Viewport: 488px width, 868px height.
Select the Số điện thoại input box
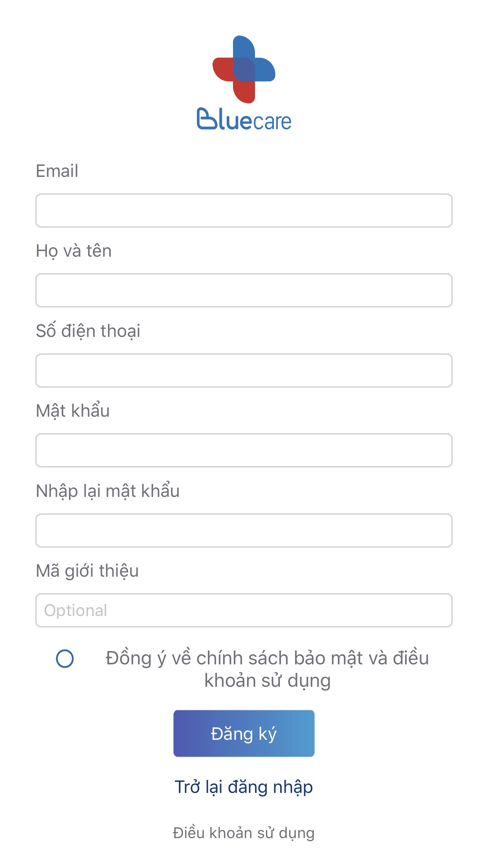(x=244, y=370)
